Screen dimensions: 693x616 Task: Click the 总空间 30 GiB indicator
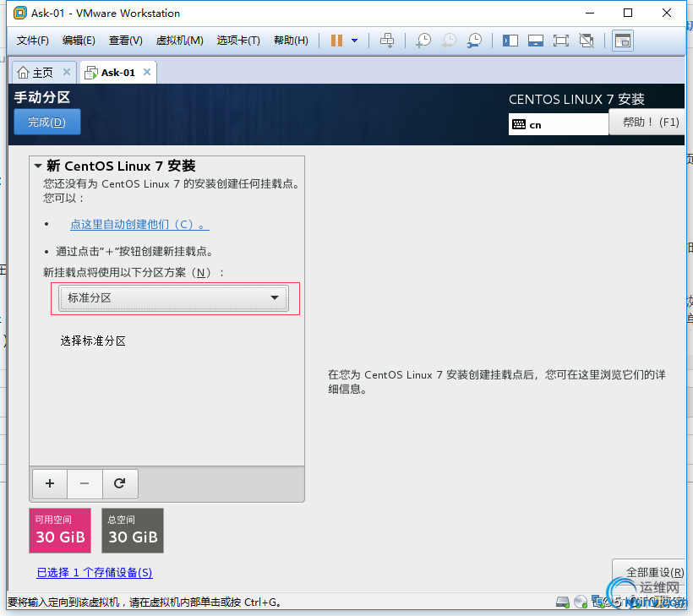click(133, 531)
